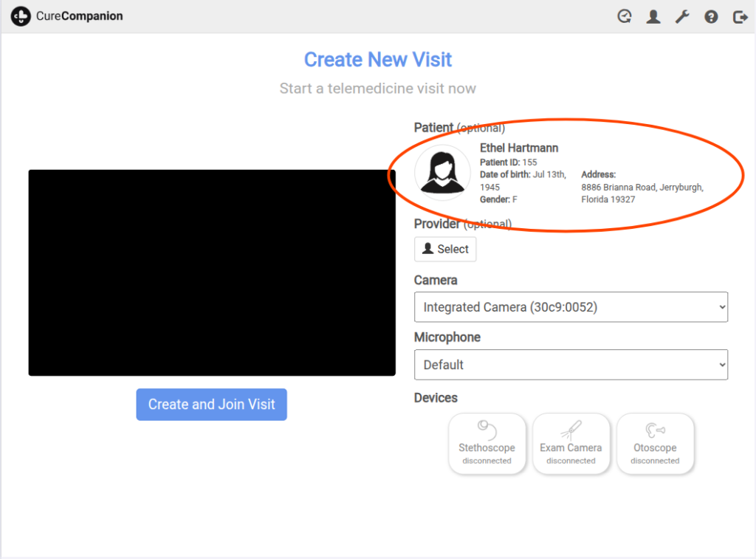
Task: Click the help question mark icon
Action: [x=711, y=16]
